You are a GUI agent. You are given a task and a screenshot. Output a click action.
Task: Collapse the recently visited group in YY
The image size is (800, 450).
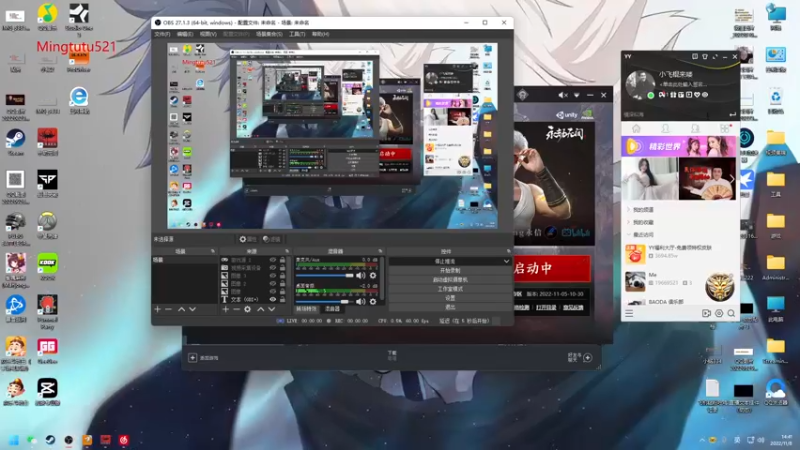click(628, 235)
